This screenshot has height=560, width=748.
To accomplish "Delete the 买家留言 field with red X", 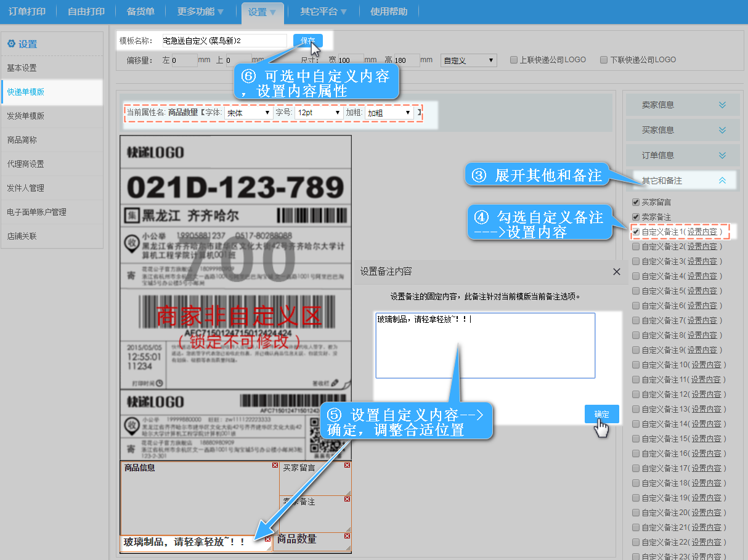I will coord(348,466).
